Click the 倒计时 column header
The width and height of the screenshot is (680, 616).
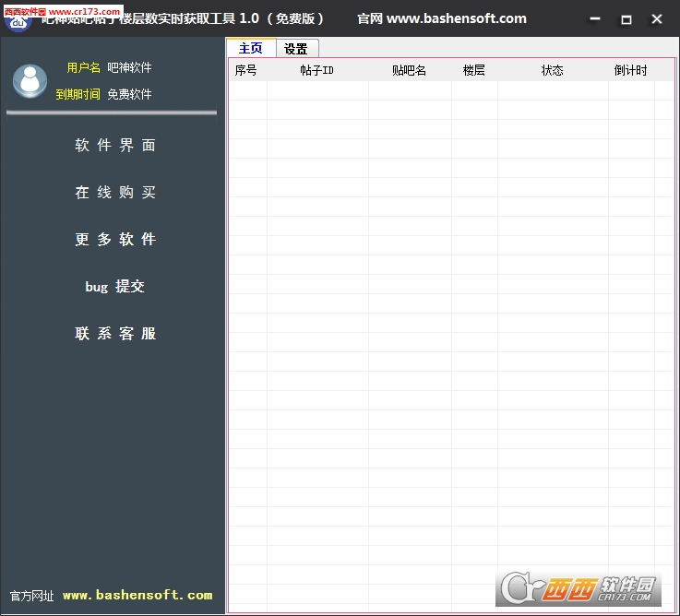coord(631,70)
